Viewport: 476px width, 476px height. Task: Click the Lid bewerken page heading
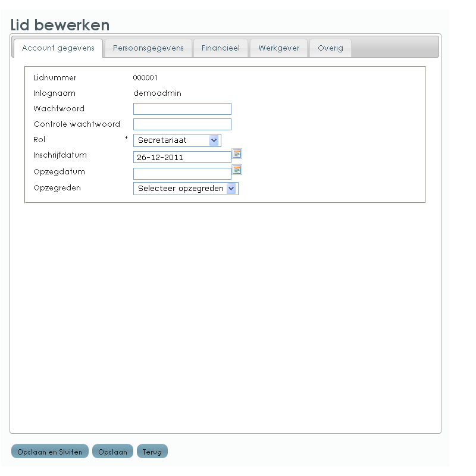click(x=60, y=24)
